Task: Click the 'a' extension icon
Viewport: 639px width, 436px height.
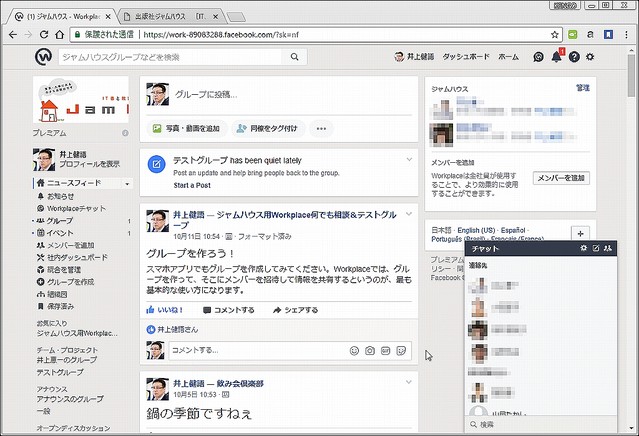Action: [590, 35]
